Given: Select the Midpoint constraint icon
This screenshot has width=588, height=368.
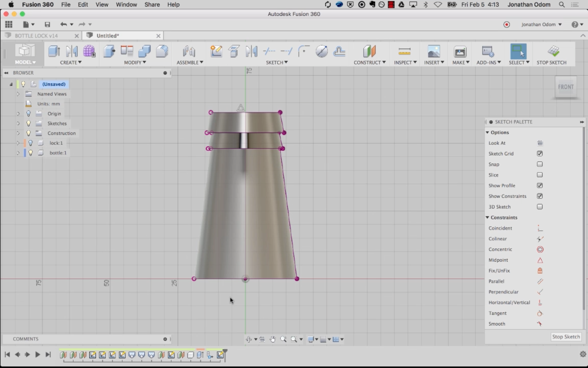Looking at the screenshot, I should click(540, 260).
